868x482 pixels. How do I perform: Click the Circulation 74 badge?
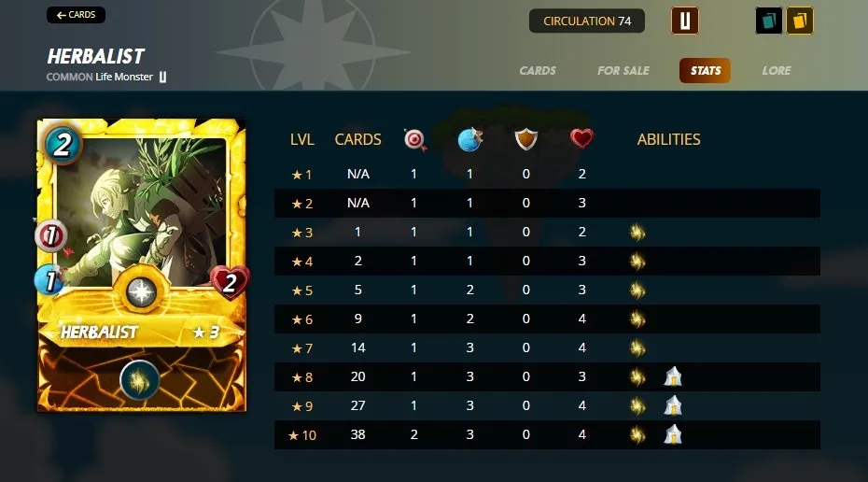point(587,21)
